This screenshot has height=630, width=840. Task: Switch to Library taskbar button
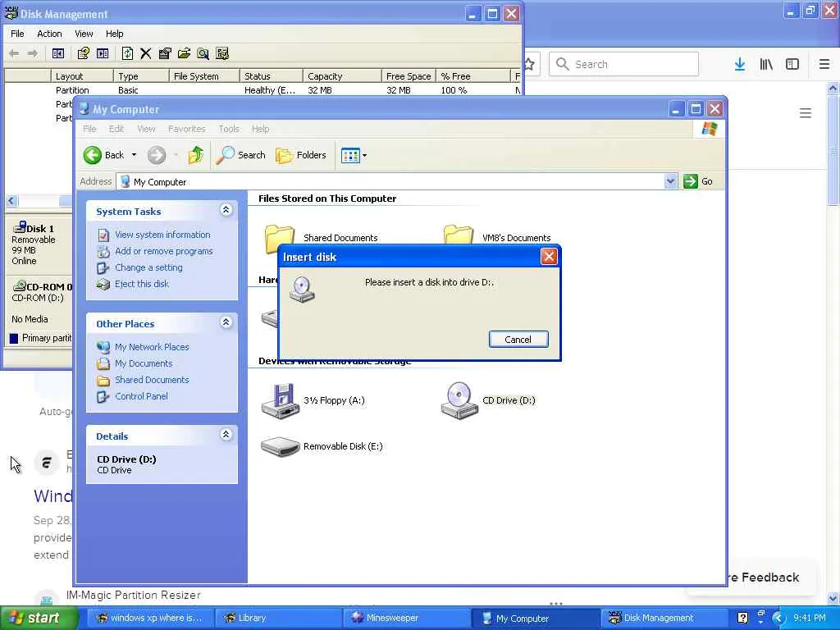(x=277, y=618)
